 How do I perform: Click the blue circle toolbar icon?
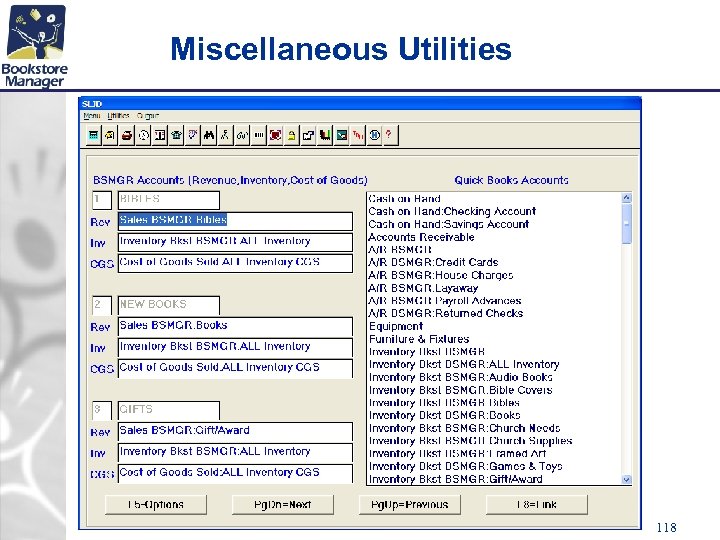375,135
